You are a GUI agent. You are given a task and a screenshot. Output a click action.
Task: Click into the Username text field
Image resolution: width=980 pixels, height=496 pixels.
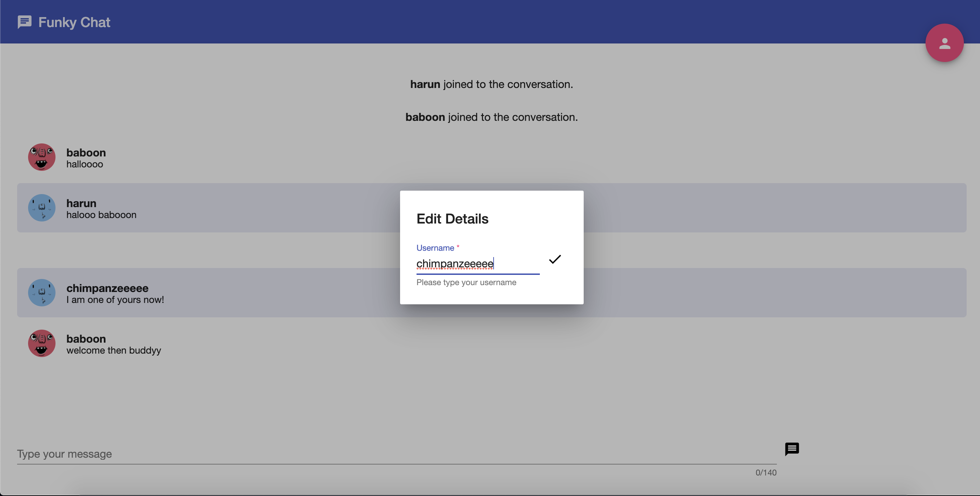[x=477, y=263]
